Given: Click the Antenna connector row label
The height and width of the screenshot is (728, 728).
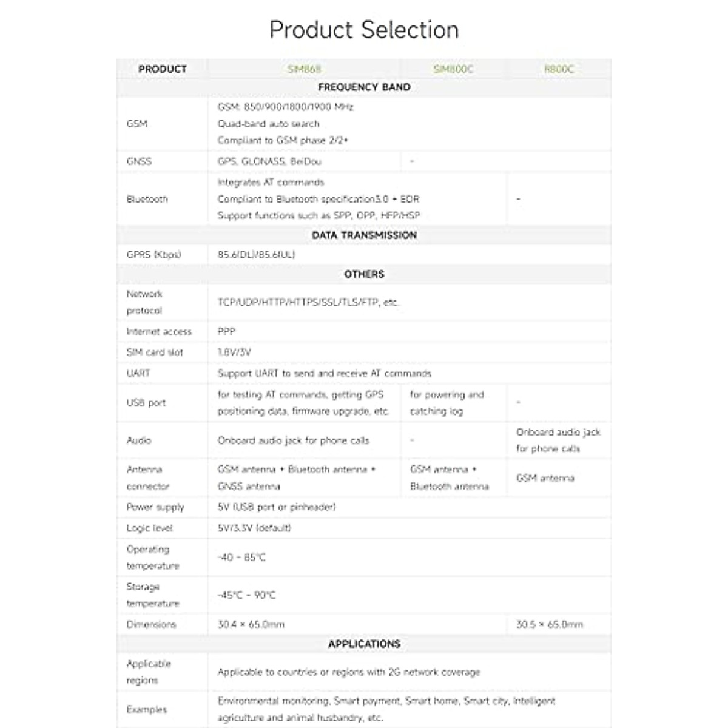Looking at the screenshot, I should click(147, 478).
